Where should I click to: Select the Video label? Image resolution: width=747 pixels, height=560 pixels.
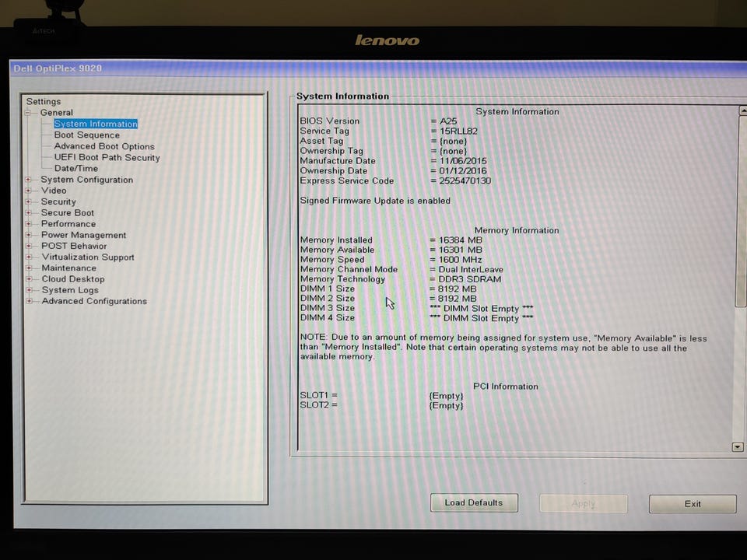pos(54,191)
